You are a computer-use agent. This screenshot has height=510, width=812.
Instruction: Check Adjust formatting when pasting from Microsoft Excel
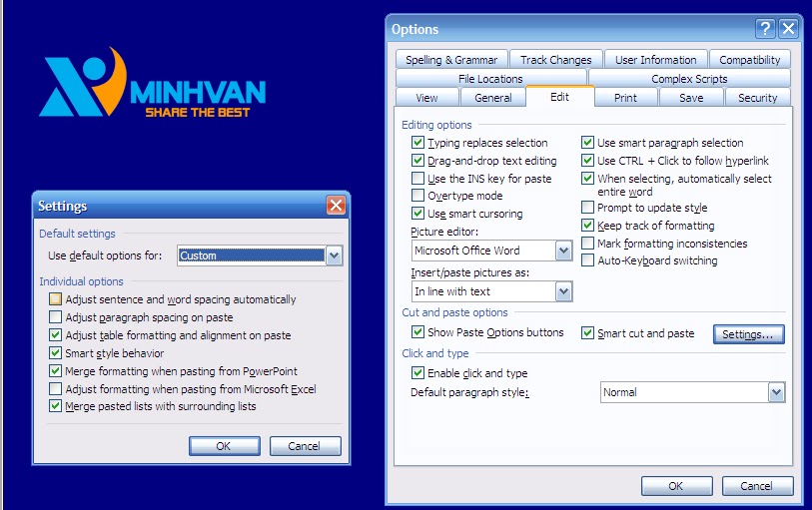(x=55, y=388)
